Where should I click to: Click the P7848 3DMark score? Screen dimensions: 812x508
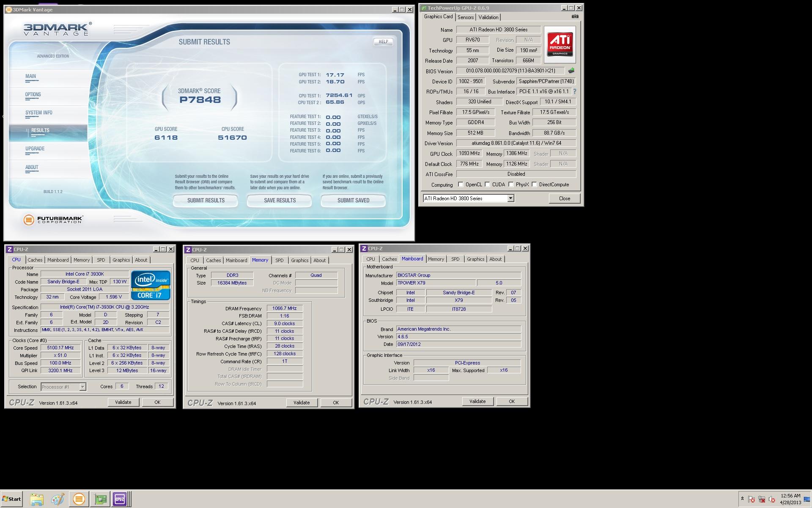click(x=200, y=100)
